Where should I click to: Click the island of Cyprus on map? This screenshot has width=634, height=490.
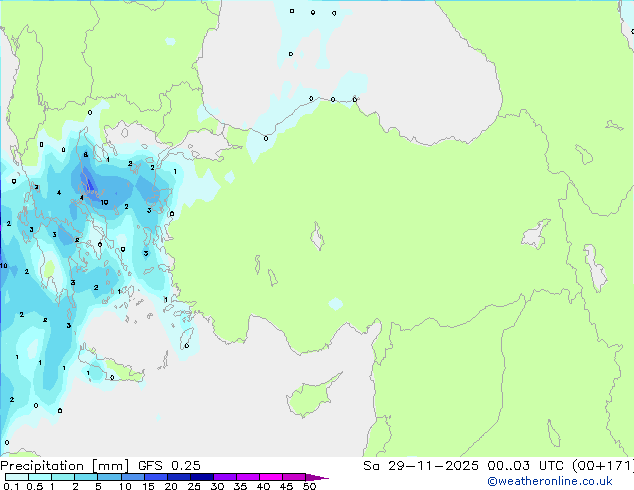tap(312, 393)
